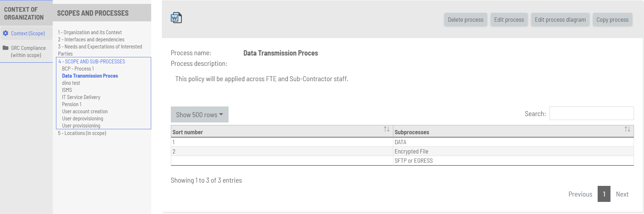Click the folder icon next to GRC Compliance

click(5, 47)
